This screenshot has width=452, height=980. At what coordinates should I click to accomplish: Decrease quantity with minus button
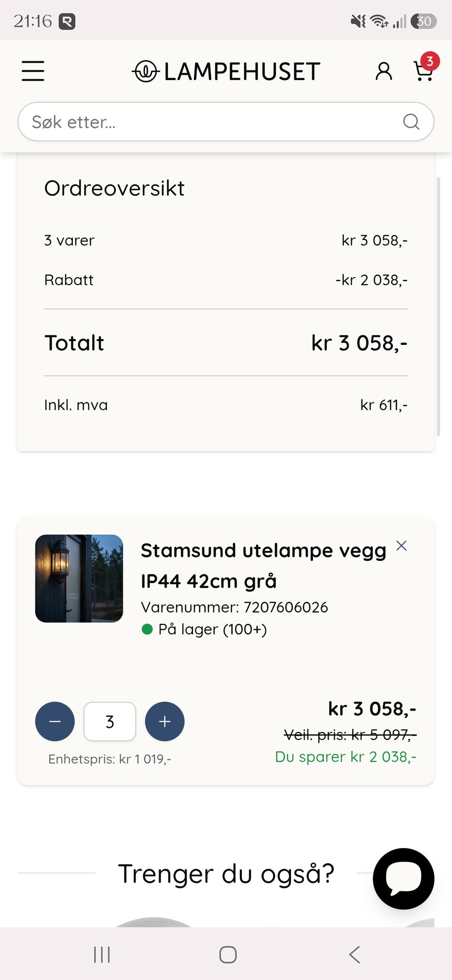coord(55,721)
